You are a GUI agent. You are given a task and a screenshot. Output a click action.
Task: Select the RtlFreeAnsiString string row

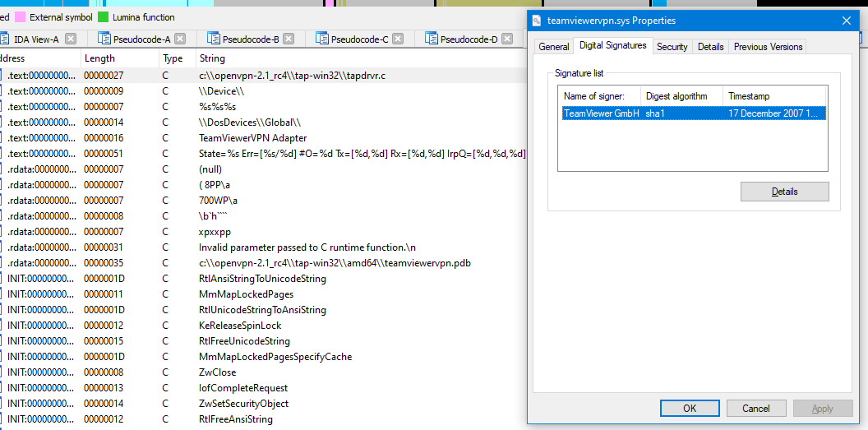[x=263, y=419]
